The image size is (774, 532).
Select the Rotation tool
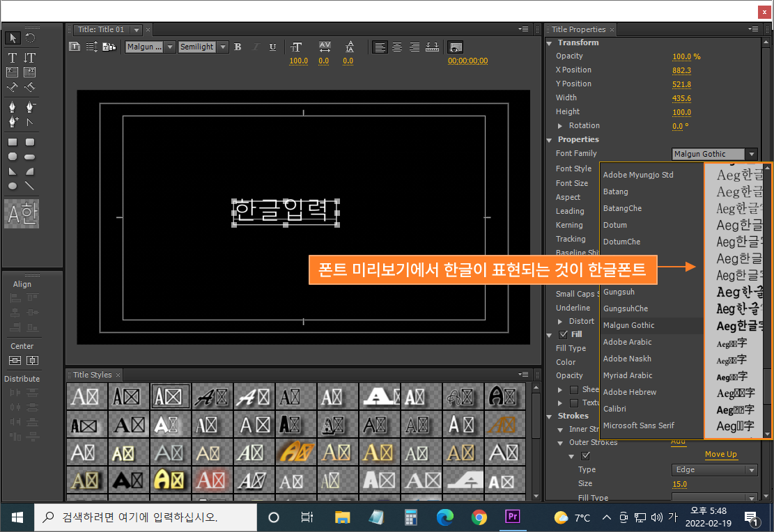pyautogui.click(x=30, y=38)
